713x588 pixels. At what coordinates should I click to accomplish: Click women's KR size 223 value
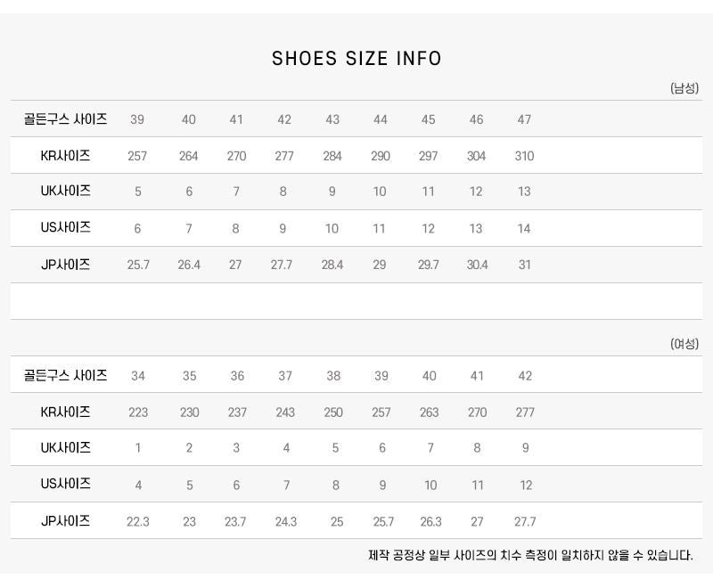[x=138, y=412]
